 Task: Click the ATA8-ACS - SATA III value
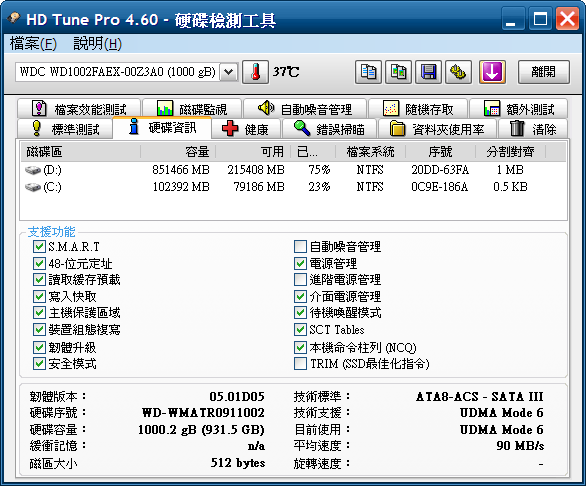click(x=480, y=396)
